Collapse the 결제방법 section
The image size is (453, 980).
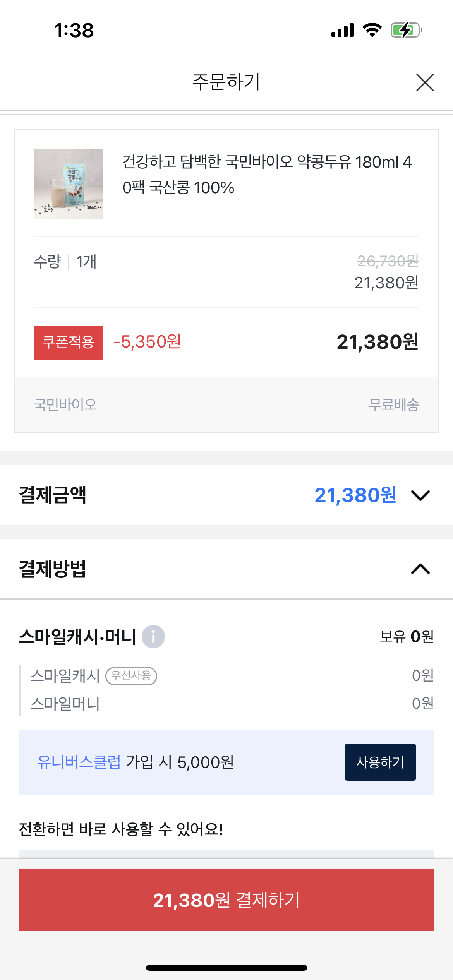pos(420,569)
